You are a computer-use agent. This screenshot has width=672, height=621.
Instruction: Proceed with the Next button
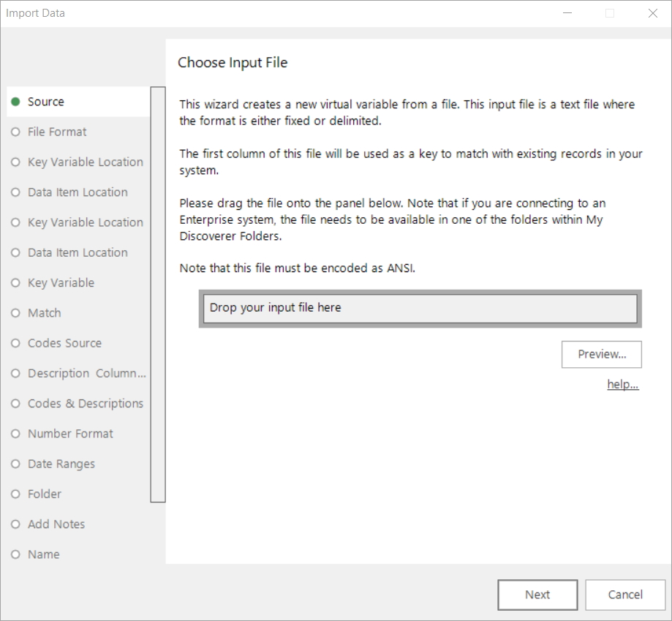(537, 595)
